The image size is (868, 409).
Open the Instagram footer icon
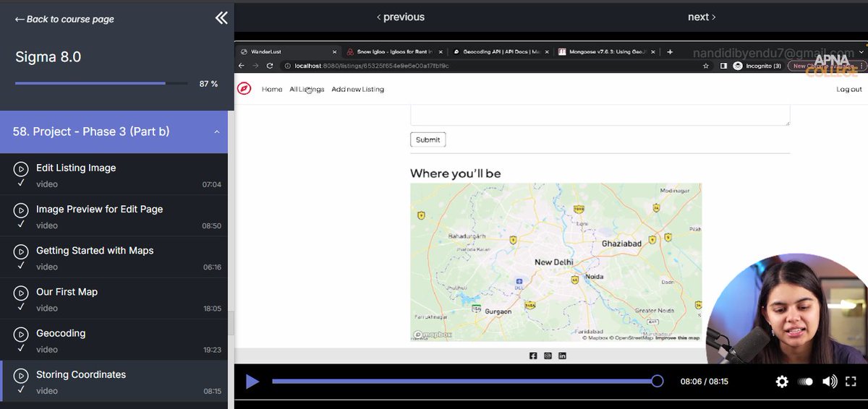(548, 356)
